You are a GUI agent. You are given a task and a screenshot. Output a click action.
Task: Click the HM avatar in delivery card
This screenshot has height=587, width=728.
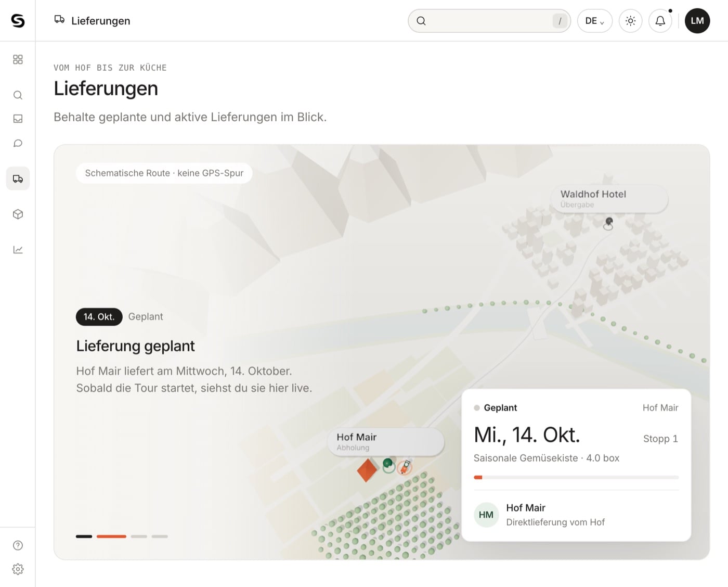click(486, 515)
